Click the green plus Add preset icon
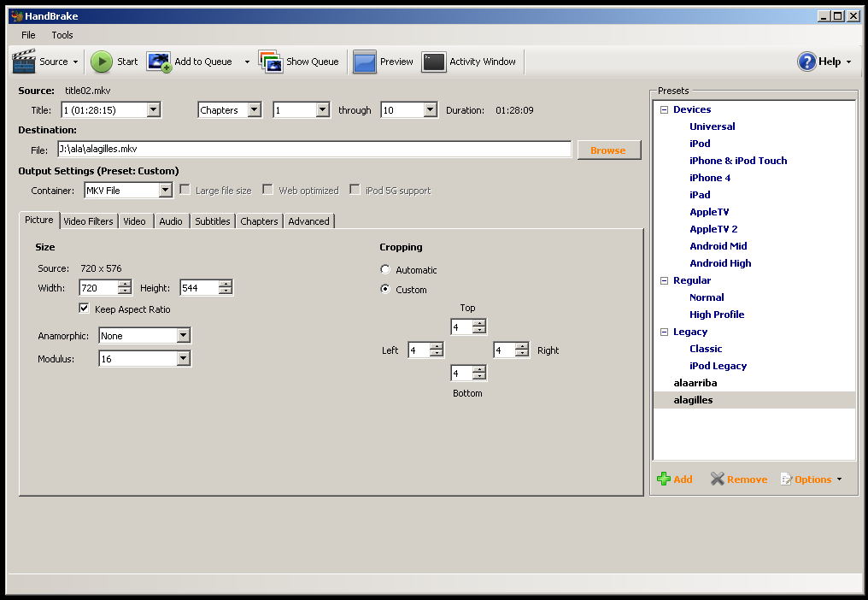The height and width of the screenshot is (600, 868). pos(663,479)
